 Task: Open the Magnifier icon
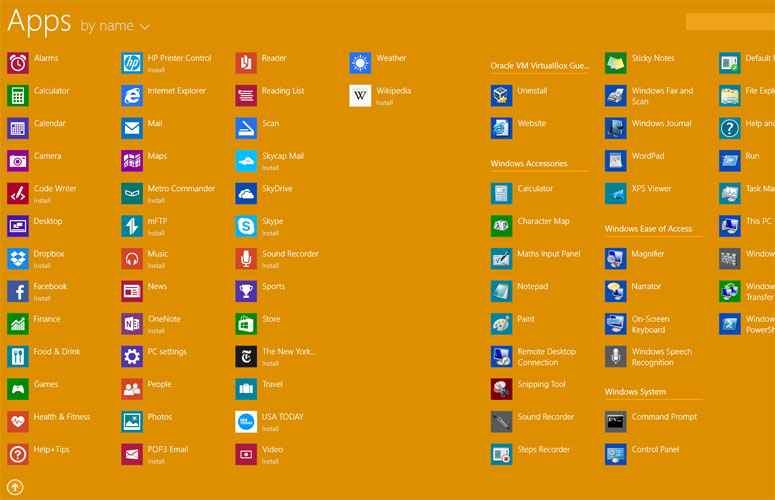(616, 259)
